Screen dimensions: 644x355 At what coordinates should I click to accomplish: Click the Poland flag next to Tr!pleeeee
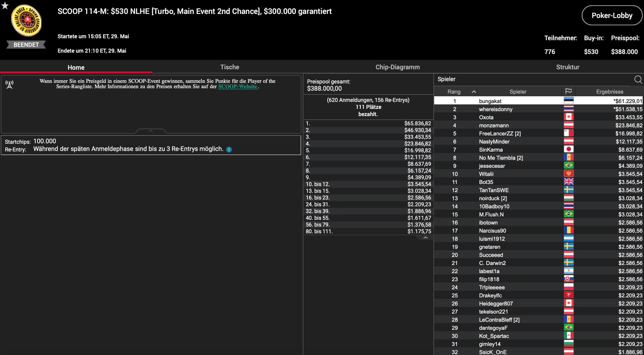569,287
